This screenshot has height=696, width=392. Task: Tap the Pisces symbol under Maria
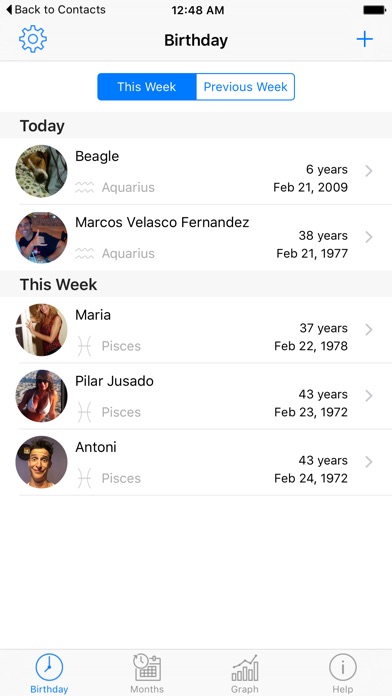pos(84,346)
